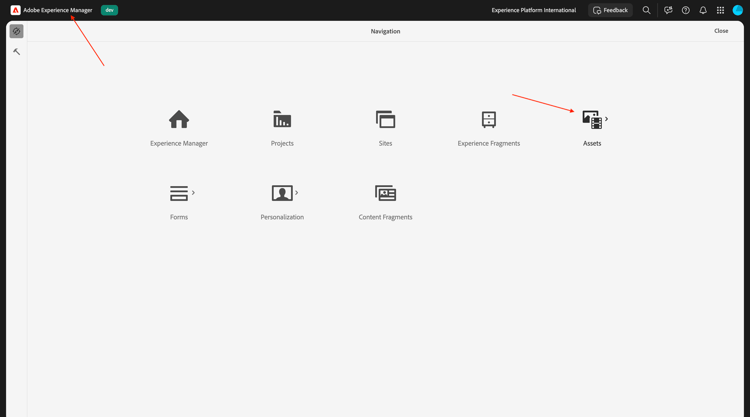Viewport: 750px width, 417px height.
Task: Click the Sites label
Action: [386, 143]
